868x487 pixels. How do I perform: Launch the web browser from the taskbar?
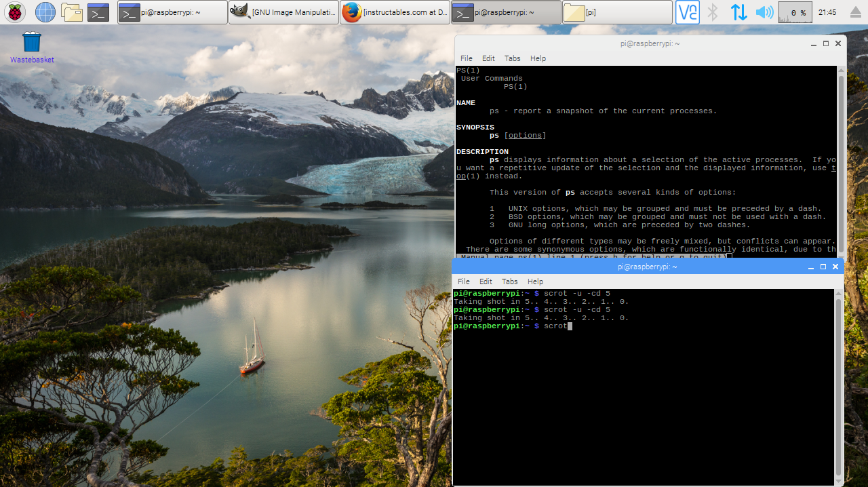(x=45, y=12)
